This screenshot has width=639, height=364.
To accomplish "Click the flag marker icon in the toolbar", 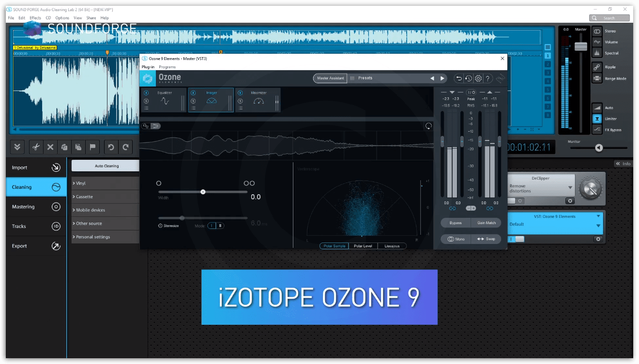I will [92, 147].
